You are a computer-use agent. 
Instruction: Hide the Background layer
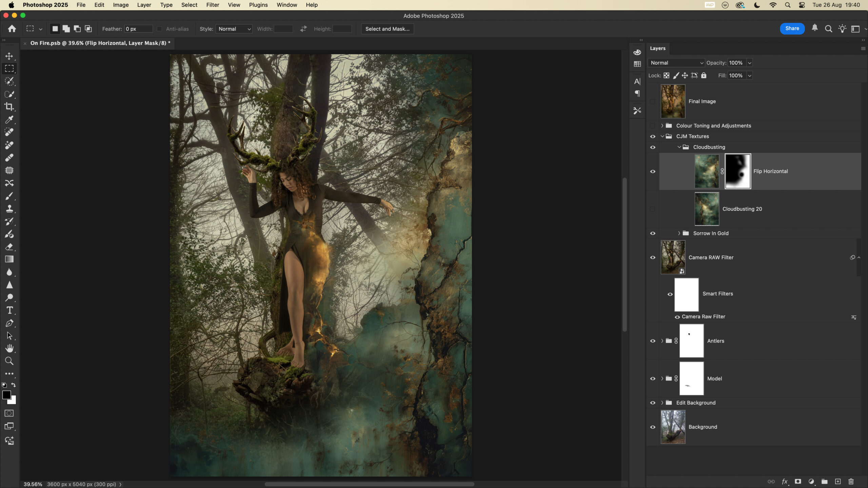[x=653, y=427]
